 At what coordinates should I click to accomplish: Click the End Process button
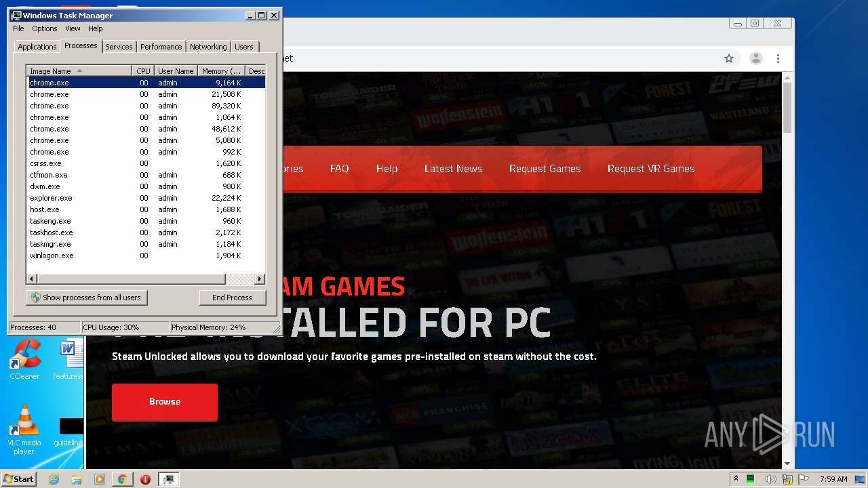click(x=232, y=298)
